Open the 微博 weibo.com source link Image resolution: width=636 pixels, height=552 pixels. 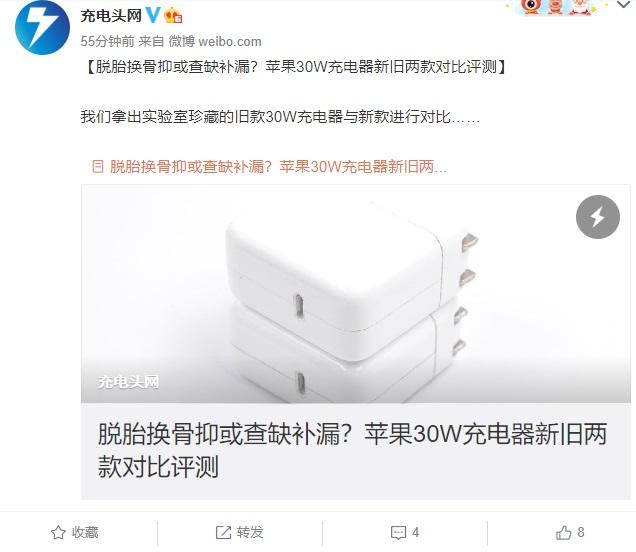(215, 41)
